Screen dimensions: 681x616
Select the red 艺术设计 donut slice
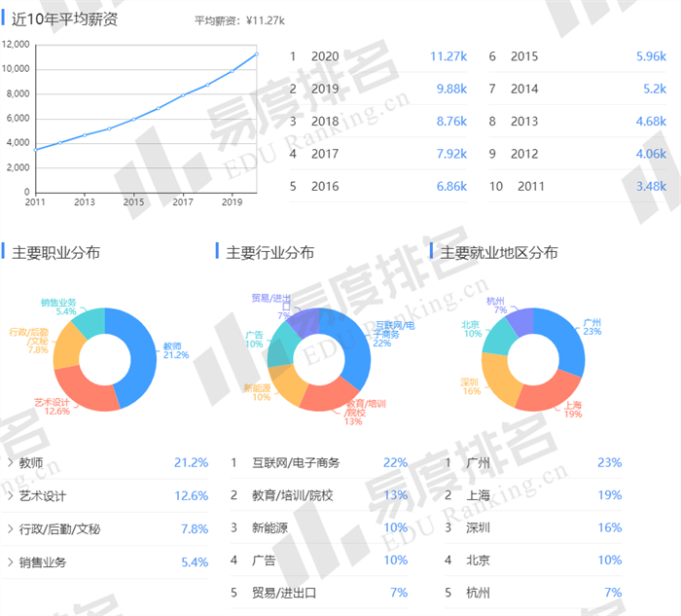coord(86,393)
